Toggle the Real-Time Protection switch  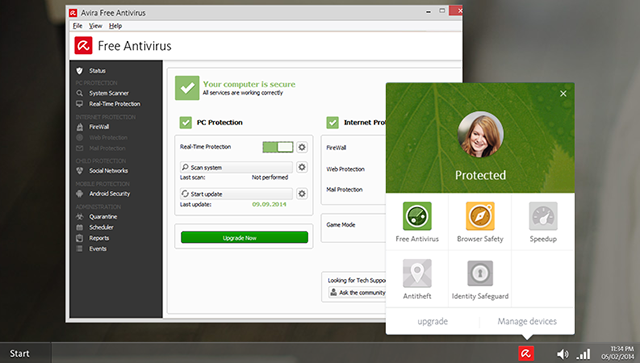(278, 147)
